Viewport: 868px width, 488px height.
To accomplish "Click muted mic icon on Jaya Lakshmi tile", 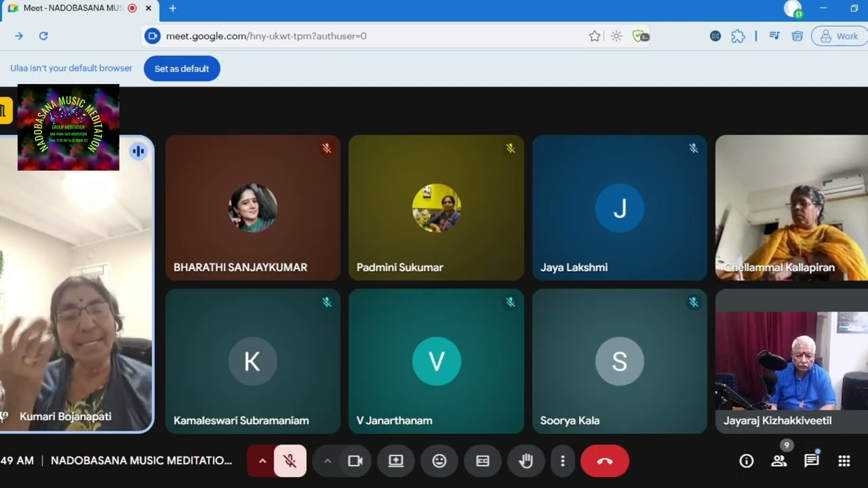I will [x=693, y=148].
